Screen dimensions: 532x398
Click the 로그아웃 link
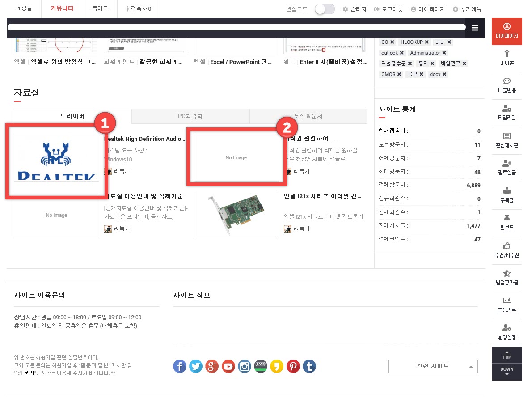388,9
